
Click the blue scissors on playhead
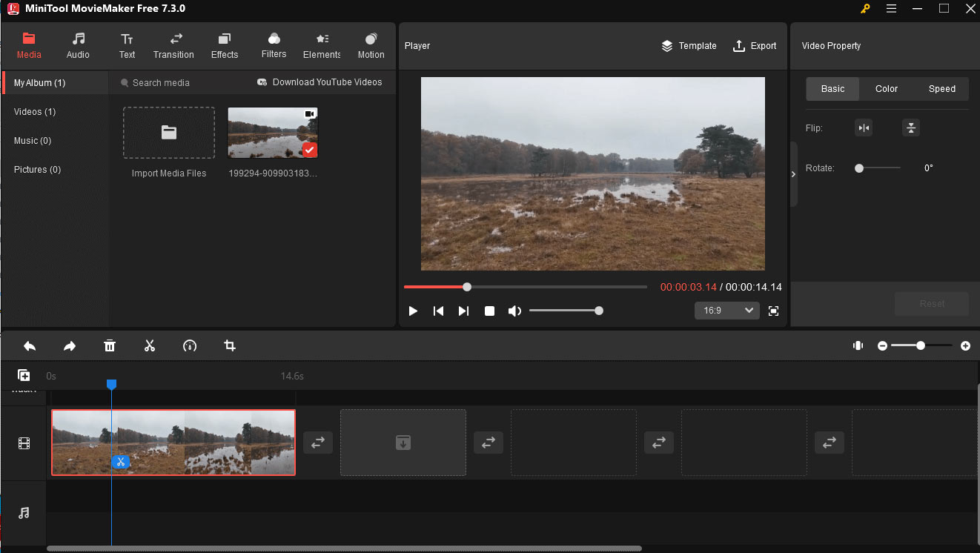pyautogui.click(x=120, y=462)
